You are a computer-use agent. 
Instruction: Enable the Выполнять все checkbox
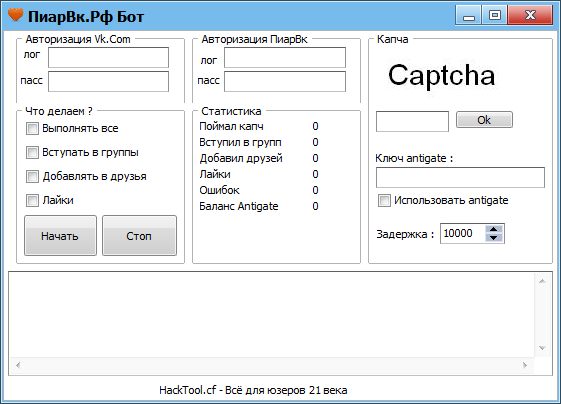coord(32,128)
